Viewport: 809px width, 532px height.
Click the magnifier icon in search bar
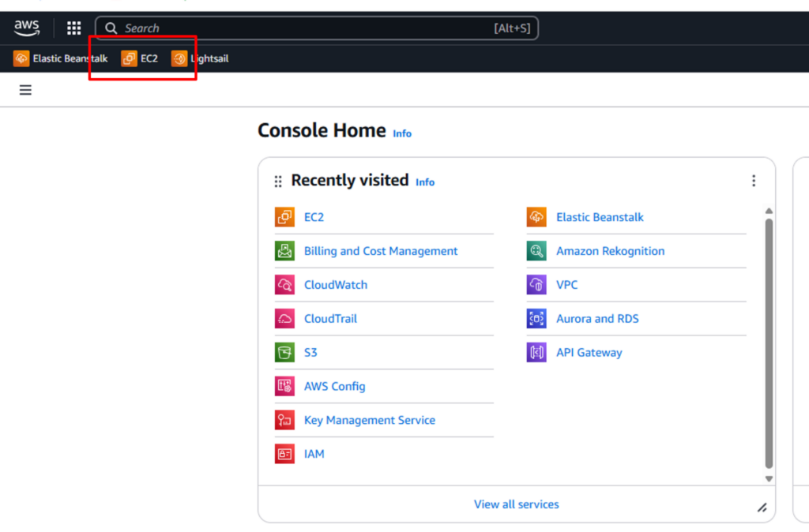111,28
